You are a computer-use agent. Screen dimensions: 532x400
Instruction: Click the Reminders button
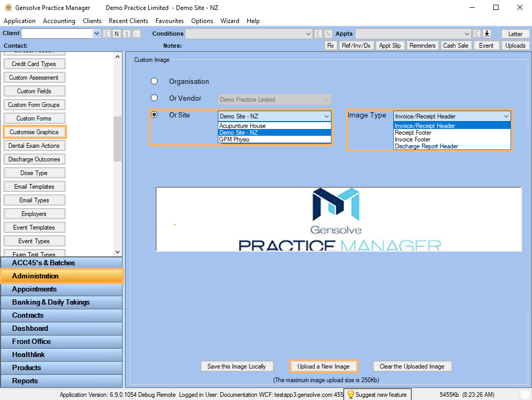click(423, 46)
